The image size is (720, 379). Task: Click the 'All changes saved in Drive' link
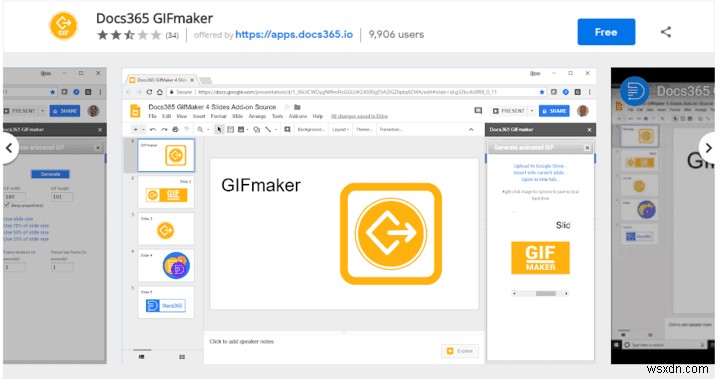359,116
